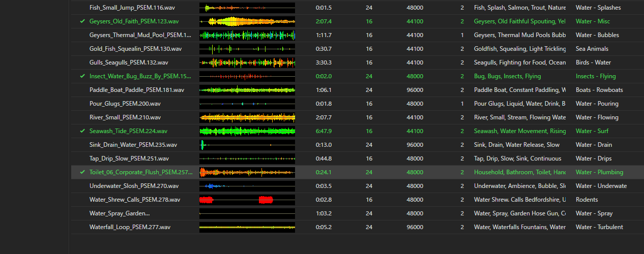The height and width of the screenshot is (254, 644).
Task: Toggle the Toilet_06_Corporate_Flush checkmark
Action: (x=82, y=172)
